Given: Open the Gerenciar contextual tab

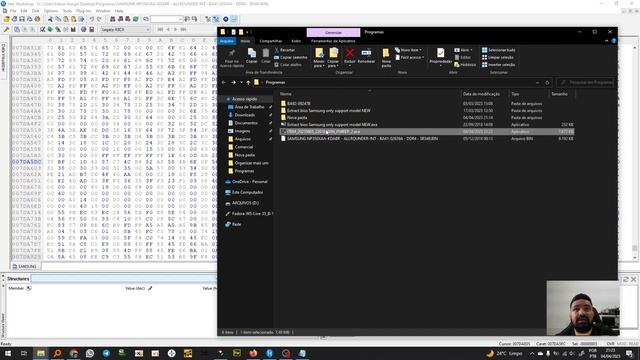Looking at the screenshot, I should click(333, 32).
